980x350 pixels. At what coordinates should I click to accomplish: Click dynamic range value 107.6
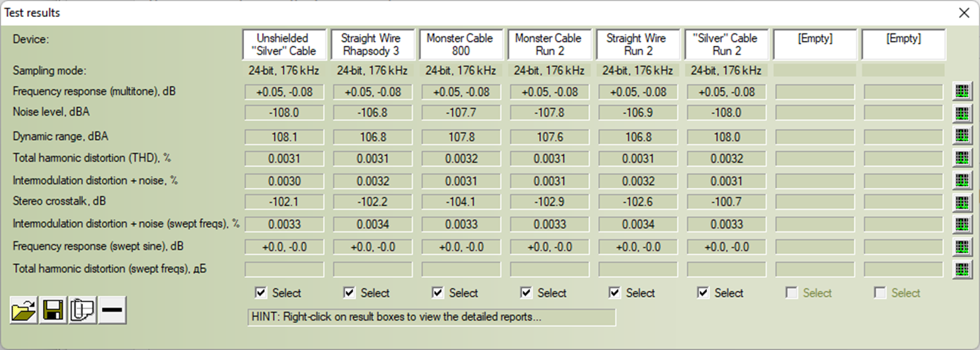(x=549, y=137)
